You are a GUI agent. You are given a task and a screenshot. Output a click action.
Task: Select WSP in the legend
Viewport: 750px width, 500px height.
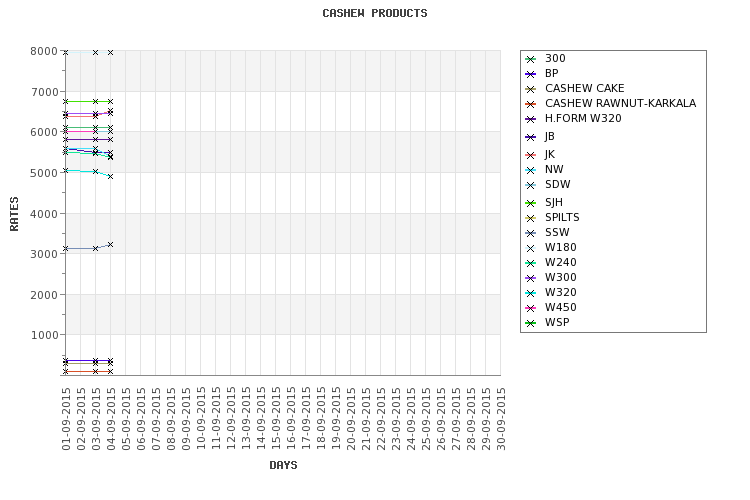[557, 322]
